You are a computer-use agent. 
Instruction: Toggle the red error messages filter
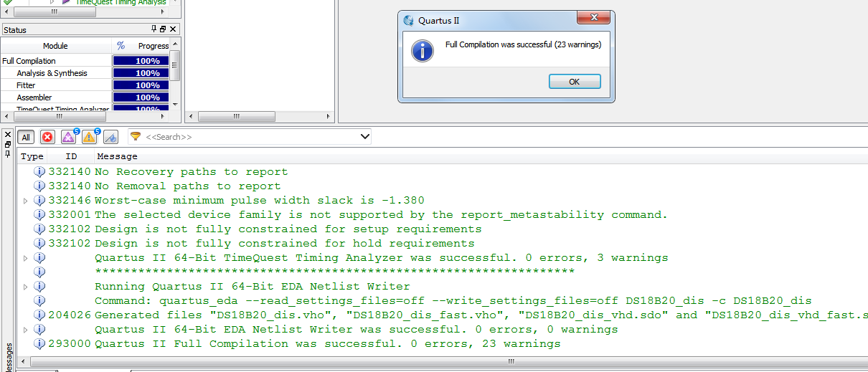click(x=47, y=137)
